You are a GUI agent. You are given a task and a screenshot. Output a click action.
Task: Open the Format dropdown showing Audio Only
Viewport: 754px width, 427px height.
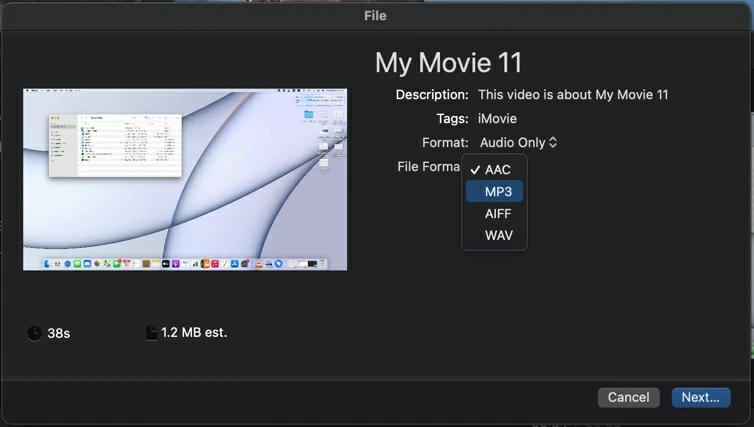518,143
